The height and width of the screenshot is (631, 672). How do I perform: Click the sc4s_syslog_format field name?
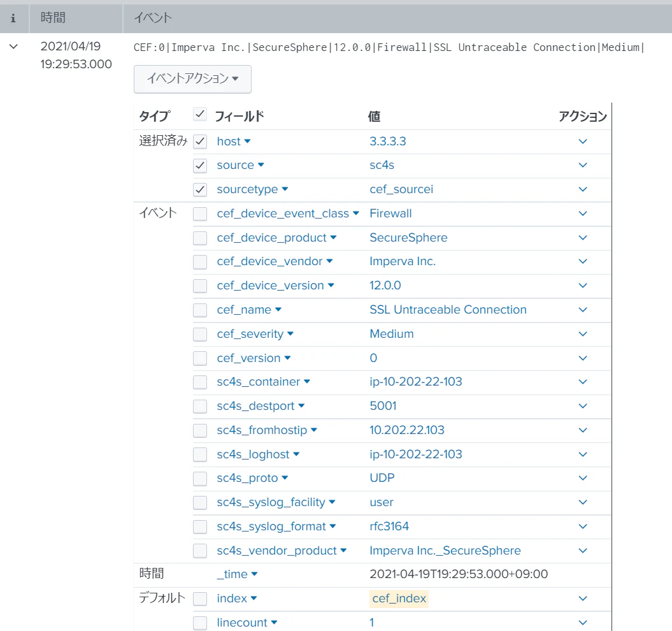pos(271,526)
